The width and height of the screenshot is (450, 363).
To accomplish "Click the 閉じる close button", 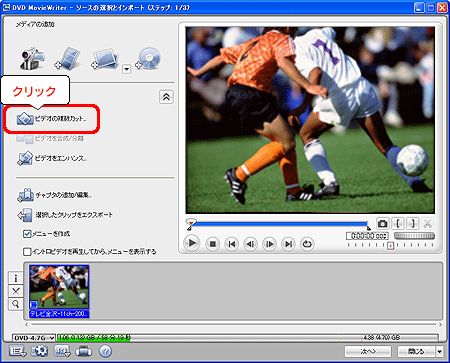I will coord(416,351).
